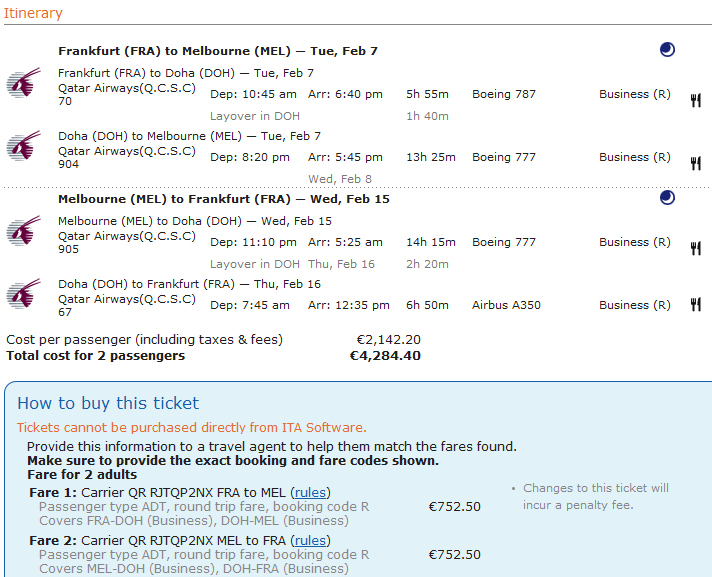Click overnight moon icon for Frankfurt to Melbourne
The height and width of the screenshot is (577, 712).
(x=667, y=50)
